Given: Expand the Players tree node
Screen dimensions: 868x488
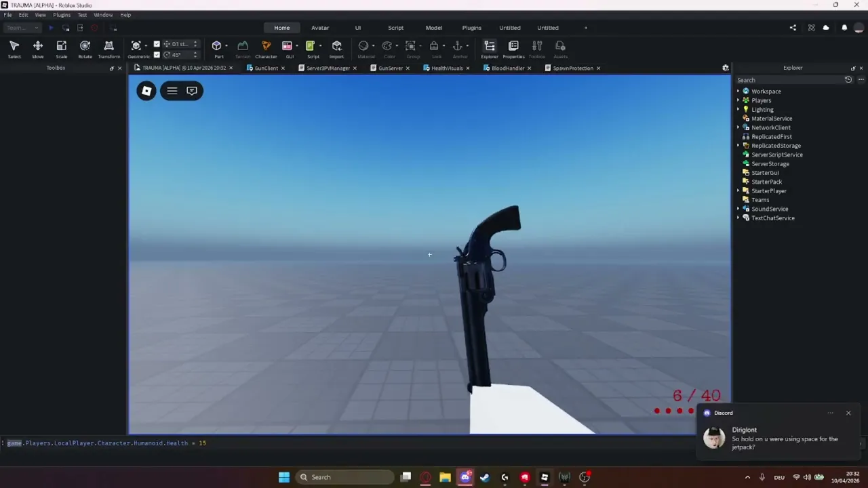Looking at the screenshot, I should 738,100.
